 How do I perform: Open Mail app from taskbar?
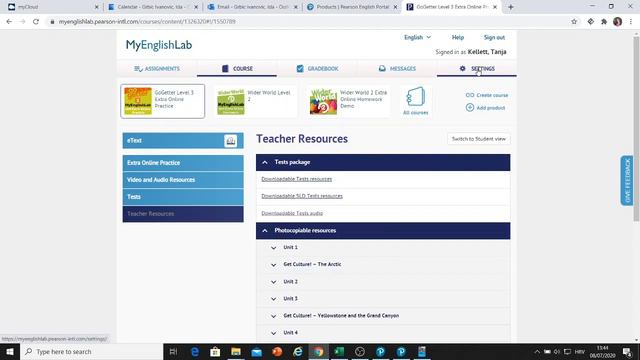pos(257,351)
